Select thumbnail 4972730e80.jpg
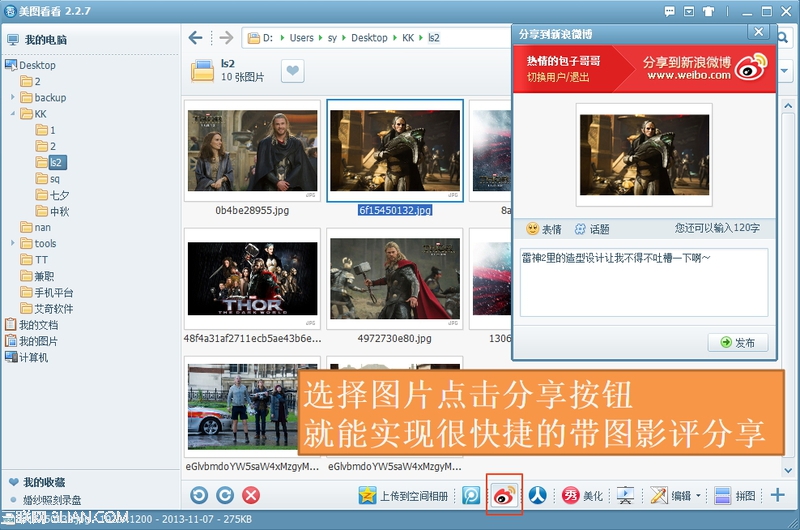Image resolution: width=800 pixels, height=530 pixels. pyautogui.click(x=395, y=279)
